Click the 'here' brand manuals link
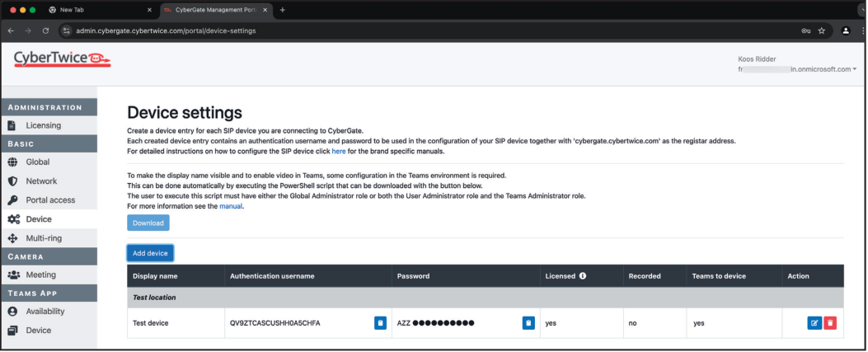 (x=339, y=151)
